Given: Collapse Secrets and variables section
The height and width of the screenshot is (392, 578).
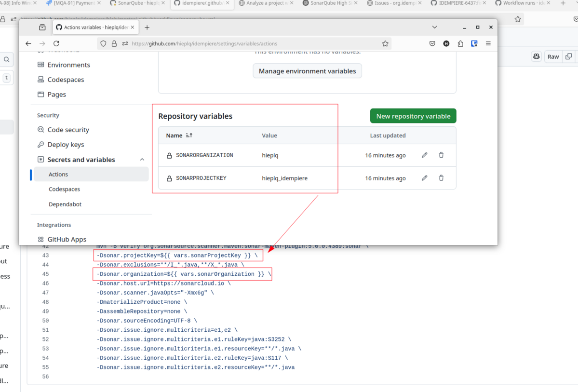Looking at the screenshot, I should (x=142, y=160).
